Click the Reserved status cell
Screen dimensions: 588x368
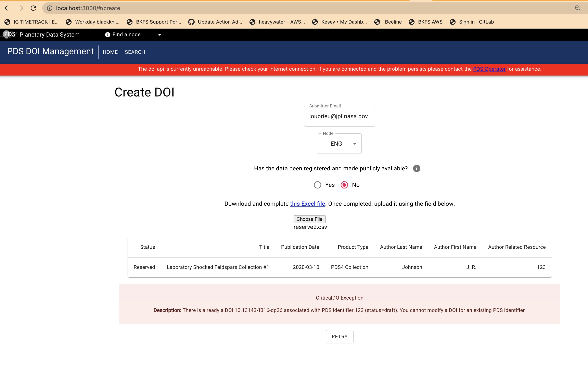coord(144,267)
